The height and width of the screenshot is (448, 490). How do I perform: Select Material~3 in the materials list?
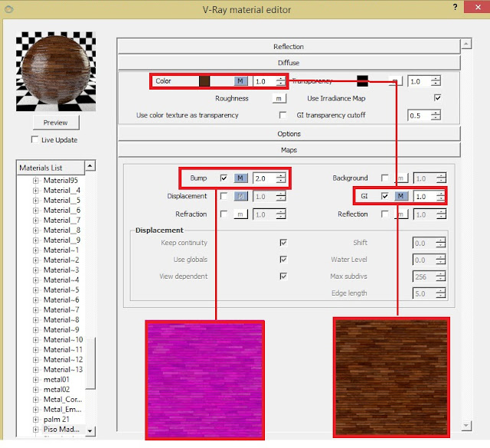pyautogui.click(x=61, y=270)
